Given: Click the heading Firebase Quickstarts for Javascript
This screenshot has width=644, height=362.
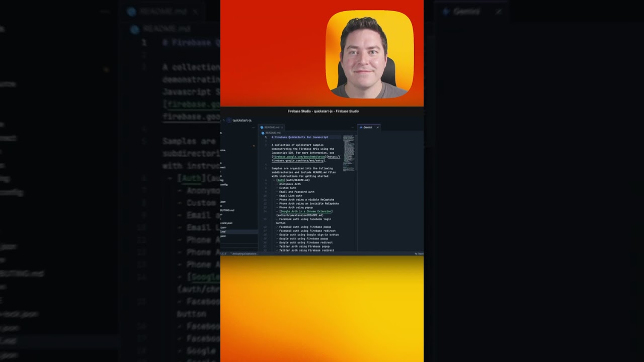Looking at the screenshot, I should click(x=300, y=137).
